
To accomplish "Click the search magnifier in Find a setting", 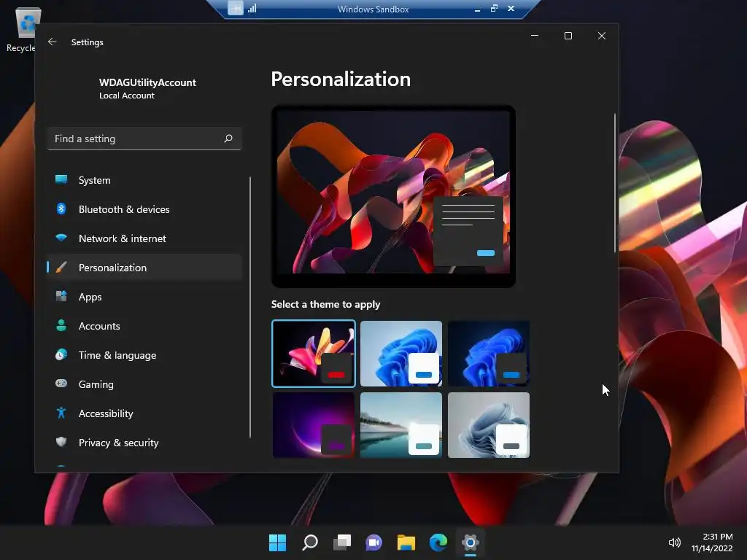I will click(x=228, y=139).
